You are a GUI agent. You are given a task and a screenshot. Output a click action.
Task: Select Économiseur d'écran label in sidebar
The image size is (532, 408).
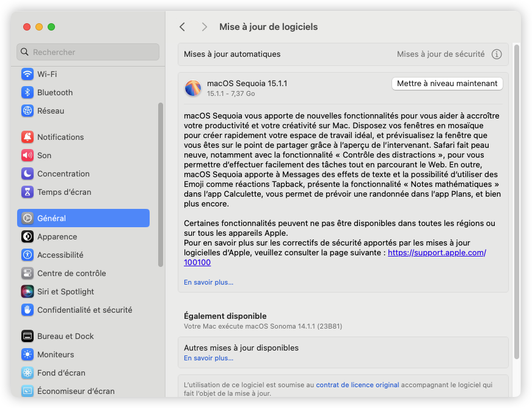(76, 391)
